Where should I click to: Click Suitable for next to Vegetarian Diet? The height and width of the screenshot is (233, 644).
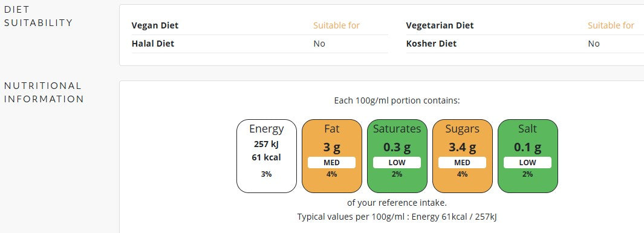pyautogui.click(x=611, y=25)
